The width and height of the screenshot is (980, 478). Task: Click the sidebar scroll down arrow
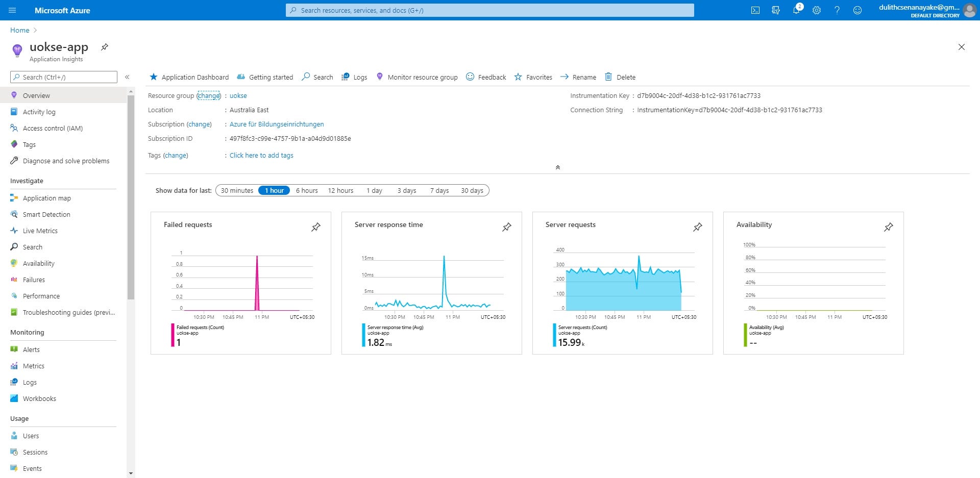pyautogui.click(x=131, y=473)
